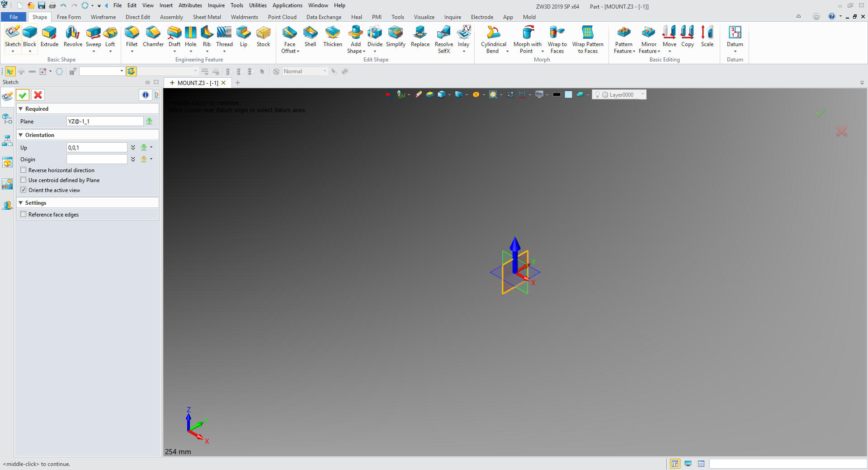Enable Reverse horizontal direction
Viewport: 868px width, 470px height.
(24, 170)
